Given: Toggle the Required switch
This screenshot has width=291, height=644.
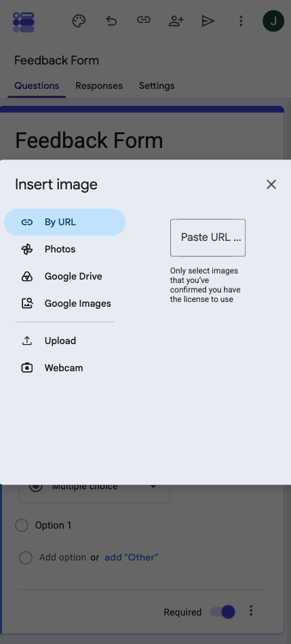Looking at the screenshot, I should click(x=222, y=612).
